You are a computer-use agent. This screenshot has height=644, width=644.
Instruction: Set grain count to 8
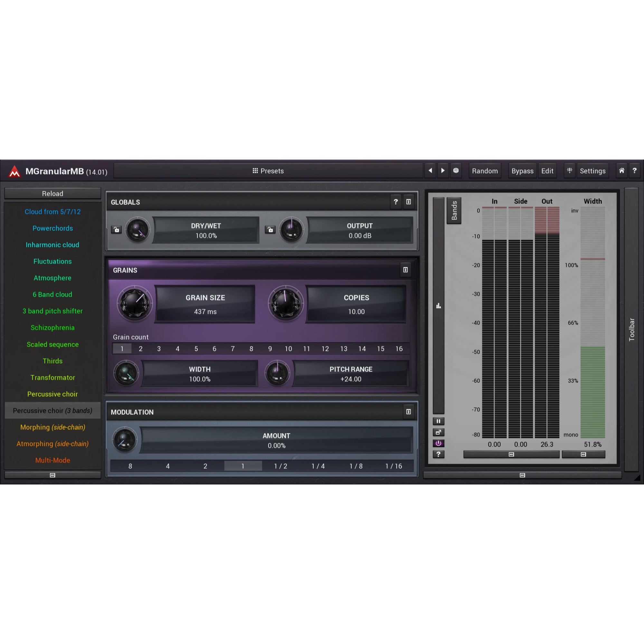point(251,349)
